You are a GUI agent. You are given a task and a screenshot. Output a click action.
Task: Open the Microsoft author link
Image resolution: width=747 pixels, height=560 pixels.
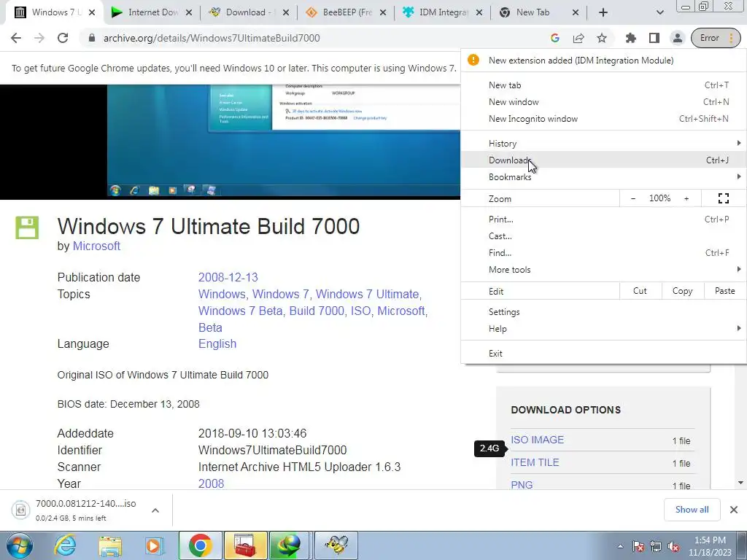pos(96,246)
